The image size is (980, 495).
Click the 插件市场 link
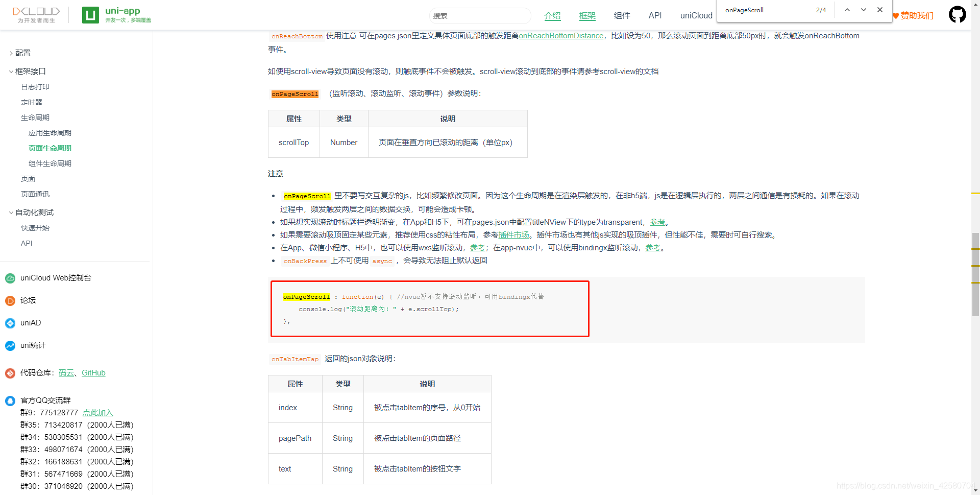513,235
